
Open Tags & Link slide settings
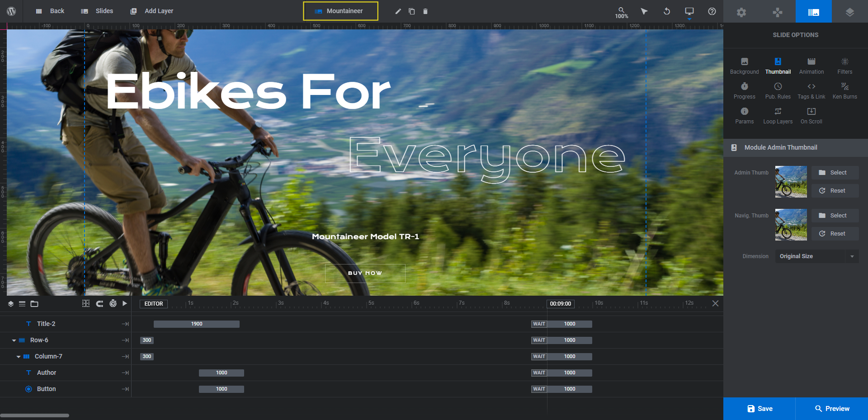point(811,91)
